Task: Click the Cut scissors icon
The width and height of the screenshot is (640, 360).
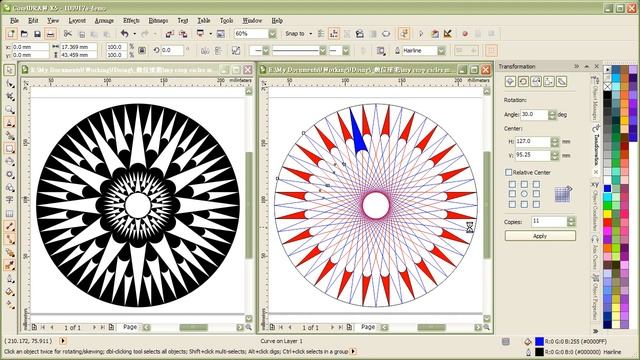Action: pos(68,34)
